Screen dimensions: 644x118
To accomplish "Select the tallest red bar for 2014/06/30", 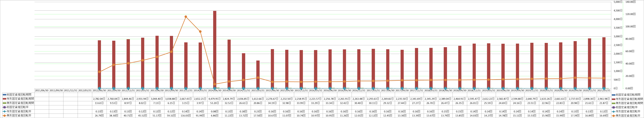I will (x=215, y=50).
